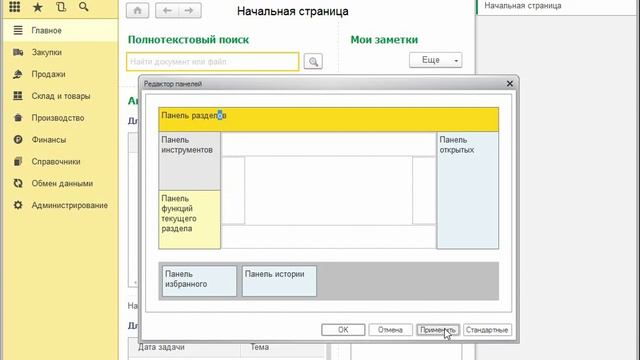Open the Продажи section
This screenshot has height=360, width=640.
60,74
